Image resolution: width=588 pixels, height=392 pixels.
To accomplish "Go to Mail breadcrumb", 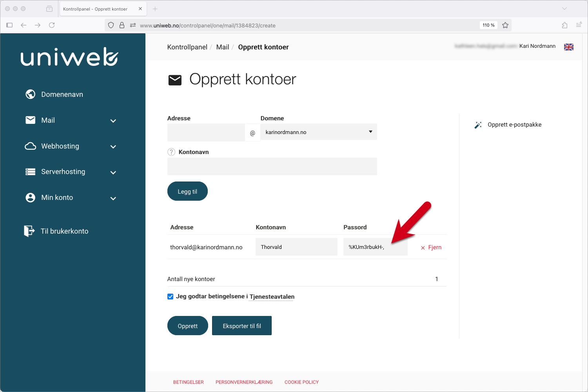I will [x=223, y=47].
